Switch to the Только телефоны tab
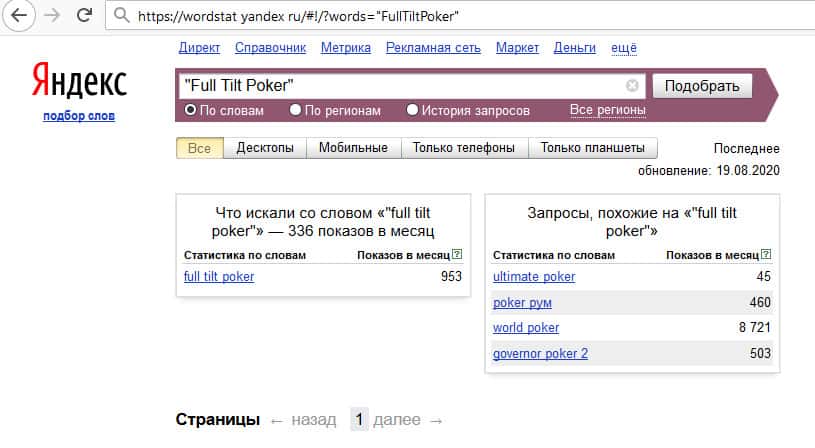 [x=464, y=148]
